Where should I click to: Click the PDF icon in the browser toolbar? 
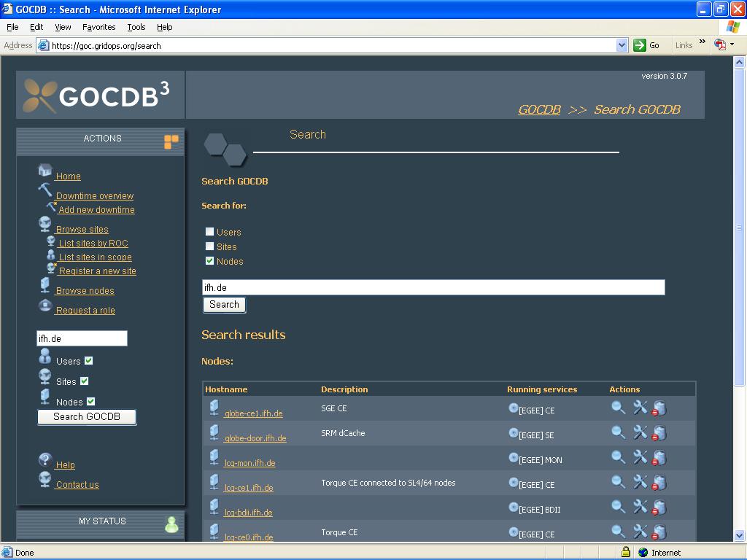[720, 45]
